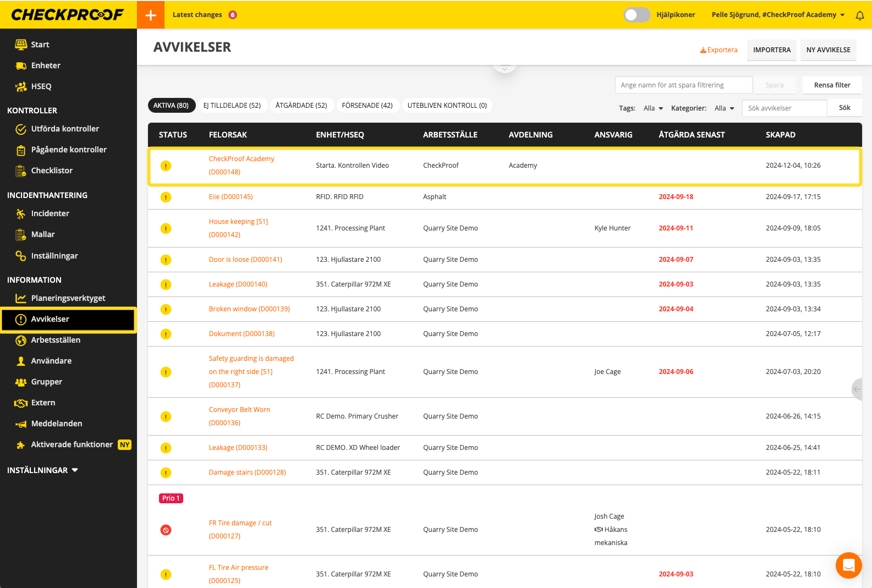Click the Start dashboard icon in sidebar
The image size is (872, 588).
21,45
